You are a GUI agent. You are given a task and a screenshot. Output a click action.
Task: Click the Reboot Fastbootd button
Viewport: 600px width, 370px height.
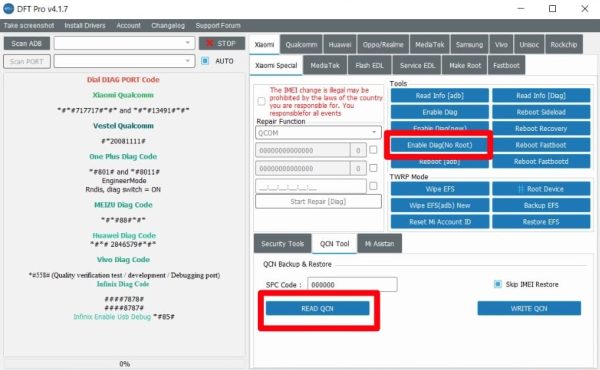click(x=541, y=161)
